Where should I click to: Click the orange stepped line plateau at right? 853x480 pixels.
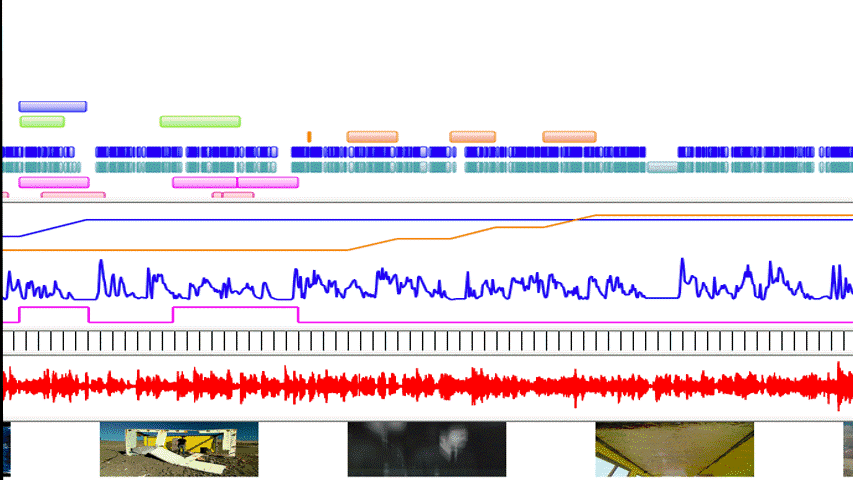[x=720, y=215]
